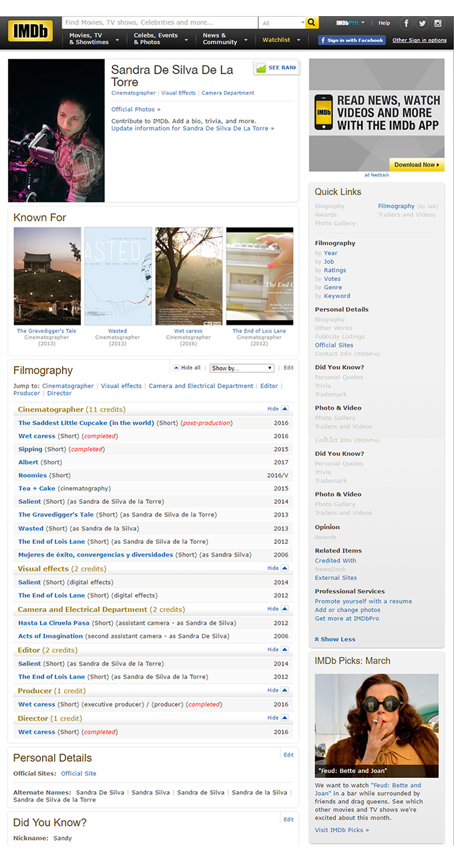The height and width of the screenshot is (868, 454).
Task: Click Promote yourself with a resume
Action: click(363, 601)
